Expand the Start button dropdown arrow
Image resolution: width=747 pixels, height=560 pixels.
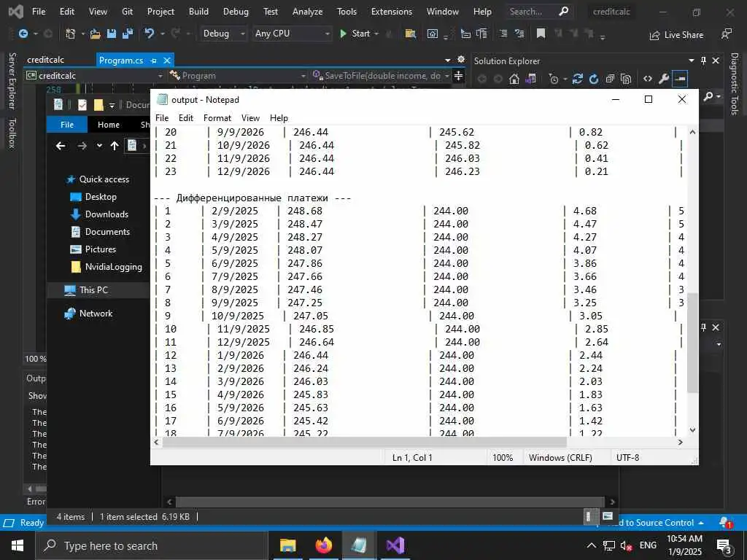(376, 34)
